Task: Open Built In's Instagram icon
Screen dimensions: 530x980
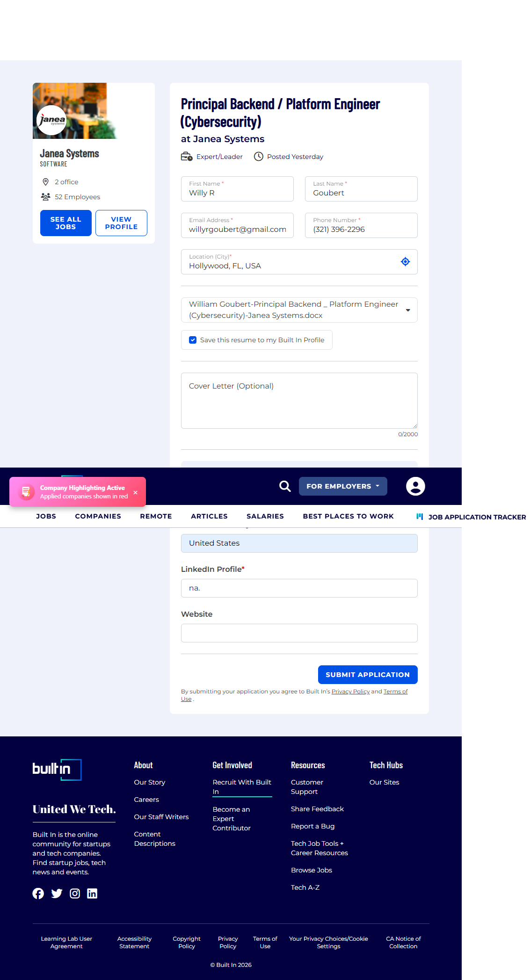Action: [75, 894]
